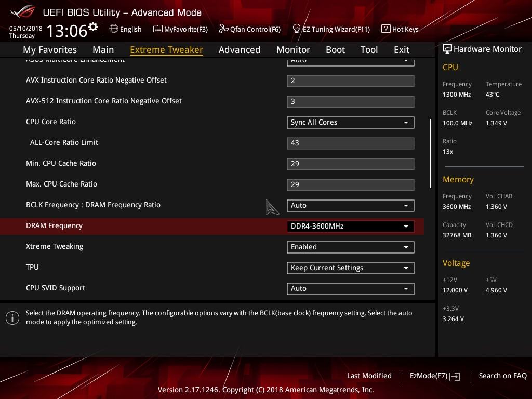
Task: Click the clock time 13:06
Action: click(x=67, y=31)
